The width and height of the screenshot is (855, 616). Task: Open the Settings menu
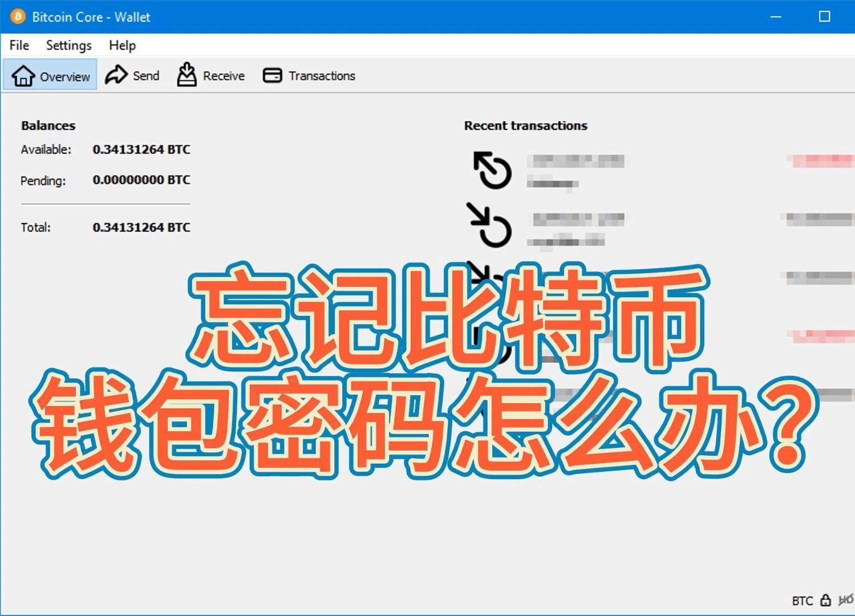click(68, 45)
